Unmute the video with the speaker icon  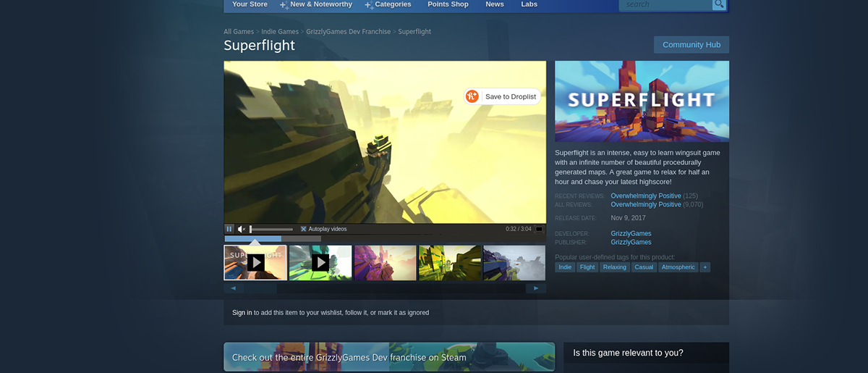tap(242, 229)
